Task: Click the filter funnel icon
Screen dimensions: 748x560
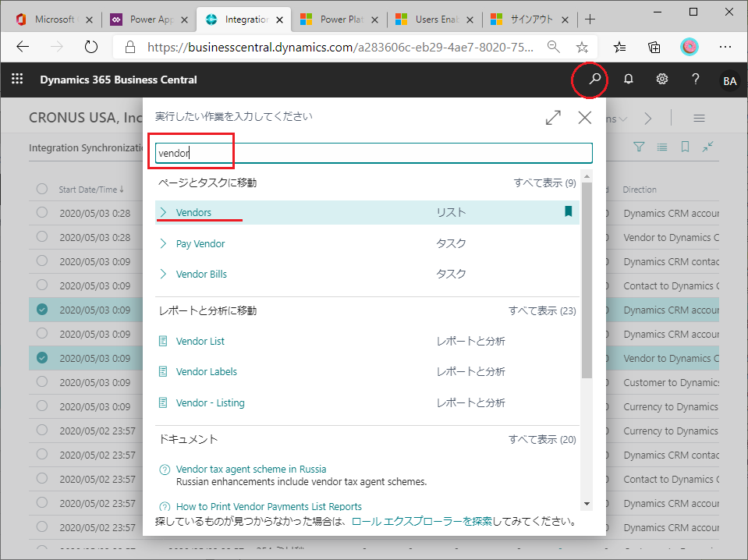Action: click(639, 147)
